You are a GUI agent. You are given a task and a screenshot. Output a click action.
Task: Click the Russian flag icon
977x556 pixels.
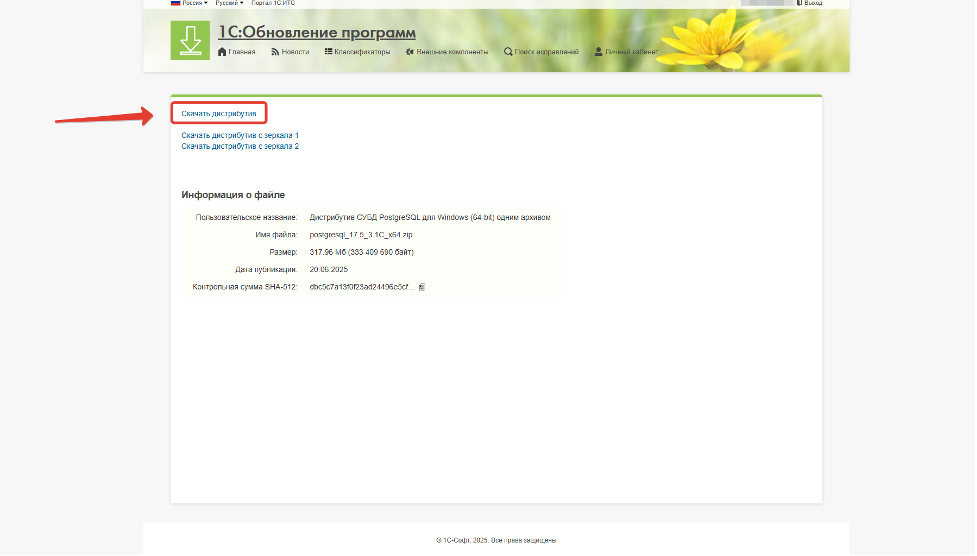pos(175,3)
